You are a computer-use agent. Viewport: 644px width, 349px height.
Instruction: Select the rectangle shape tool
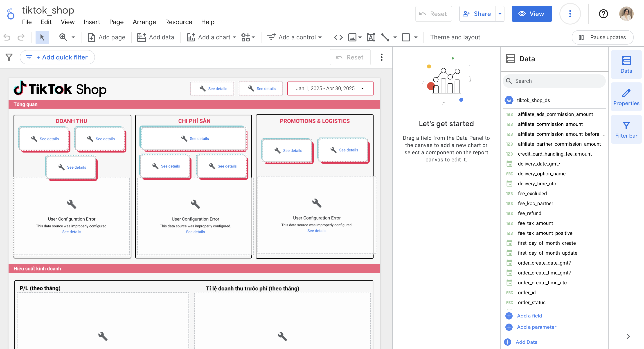coord(406,37)
